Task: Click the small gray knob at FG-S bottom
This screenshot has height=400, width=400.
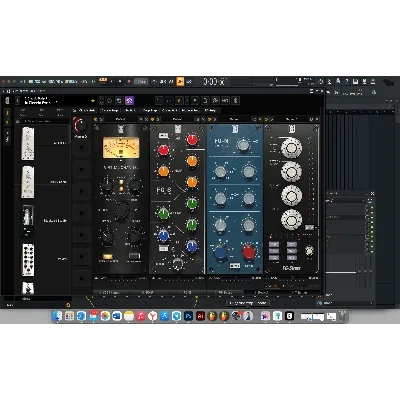Action: click(178, 264)
